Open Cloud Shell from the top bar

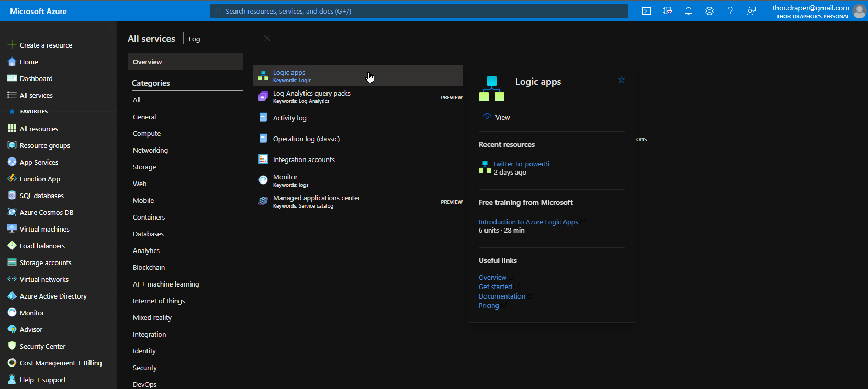(647, 11)
